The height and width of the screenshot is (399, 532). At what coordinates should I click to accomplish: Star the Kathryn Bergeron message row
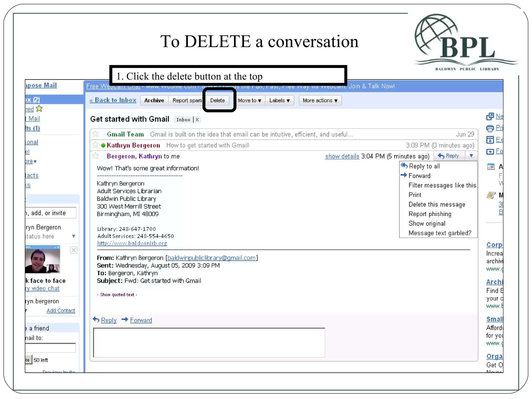coord(96,145)
